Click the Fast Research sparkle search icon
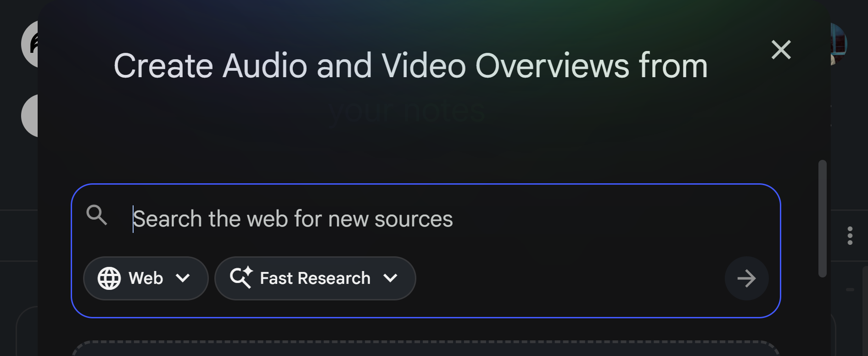Image resolution: width=868 pixels, height=356 pixels. [x=241, y=277]
